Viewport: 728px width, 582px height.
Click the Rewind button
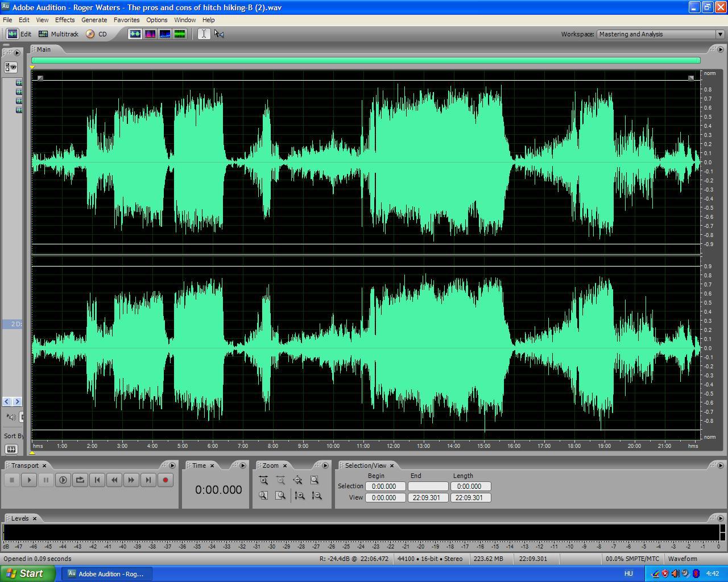[114, 480]
